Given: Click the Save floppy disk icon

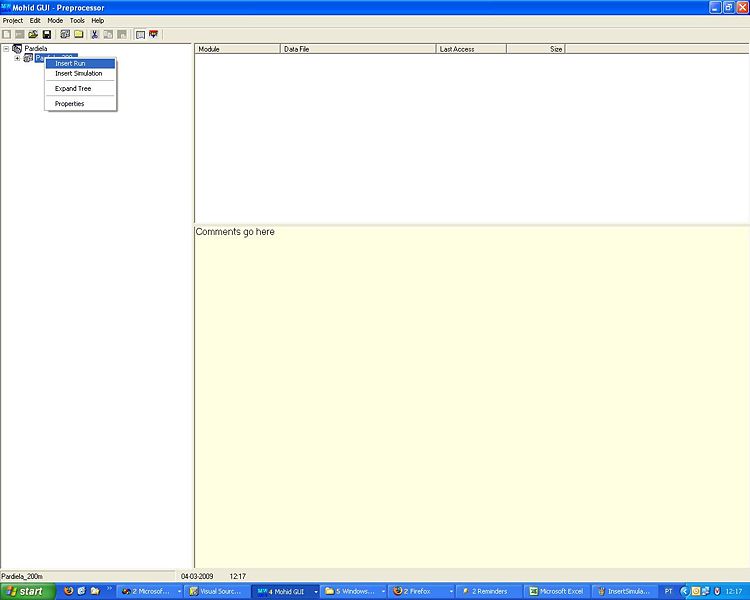Looking at the screenshot, I should 47,34.
